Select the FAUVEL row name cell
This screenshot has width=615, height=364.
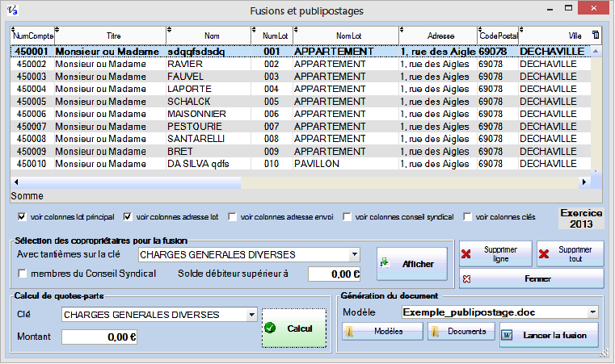point(208,77)
